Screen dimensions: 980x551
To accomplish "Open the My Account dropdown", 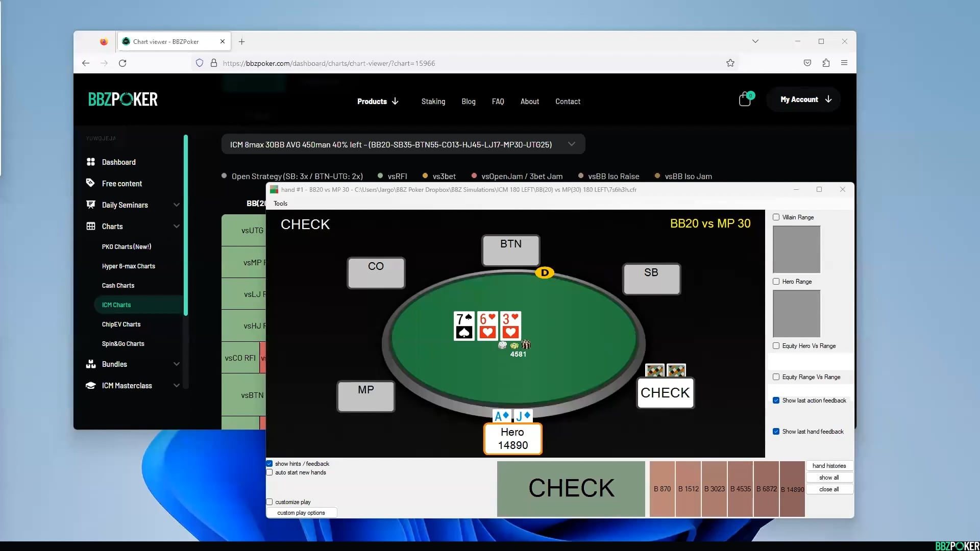I will pyautogui.click(x=803, y=99).
